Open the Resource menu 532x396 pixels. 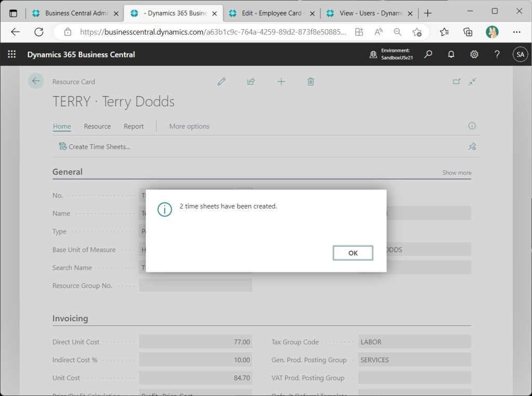pyautogui.click(x=97, y=126)
